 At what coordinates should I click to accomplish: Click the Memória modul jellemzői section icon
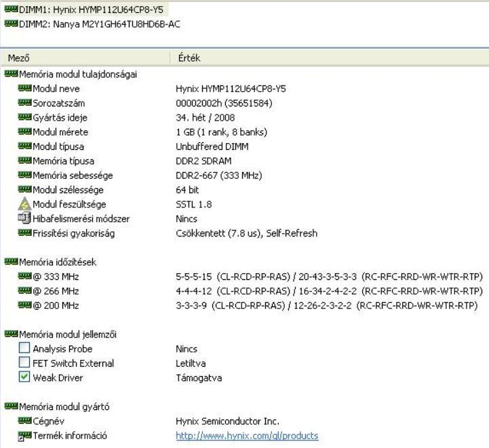tap(11, 333)
